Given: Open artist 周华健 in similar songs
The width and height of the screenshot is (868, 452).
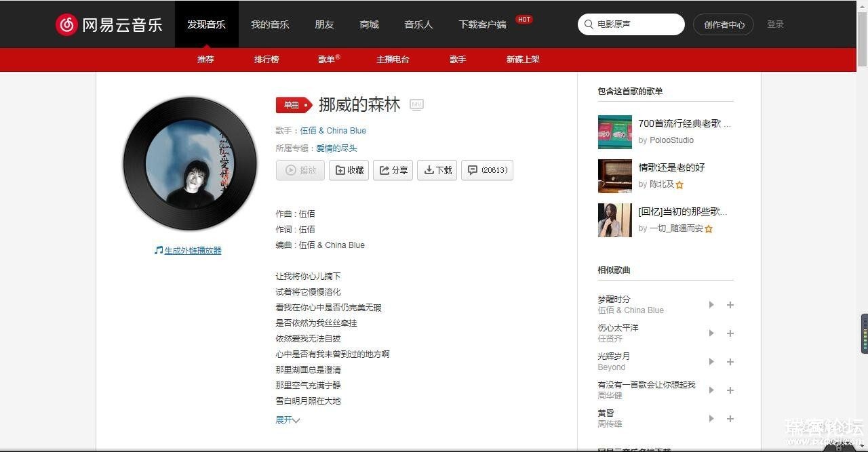Looking at the screenshot, I should coord(610,396).
